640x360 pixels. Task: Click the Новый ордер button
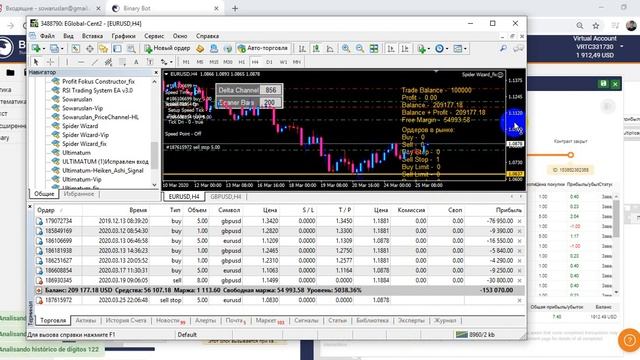pos(167,49)
